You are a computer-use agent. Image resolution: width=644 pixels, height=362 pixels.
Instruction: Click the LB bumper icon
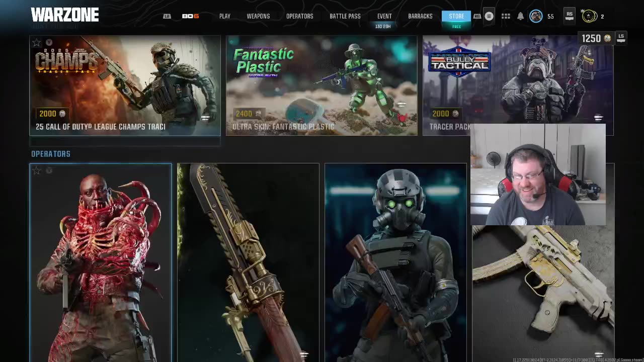click(167, 16)
